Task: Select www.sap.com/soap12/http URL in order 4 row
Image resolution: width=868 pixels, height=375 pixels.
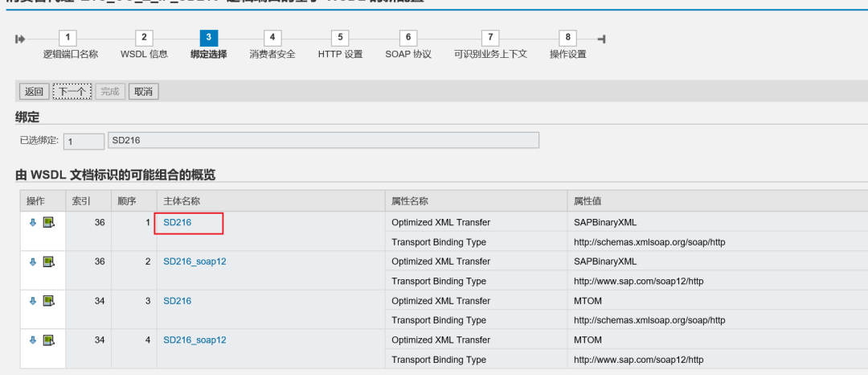Action: 639,360
